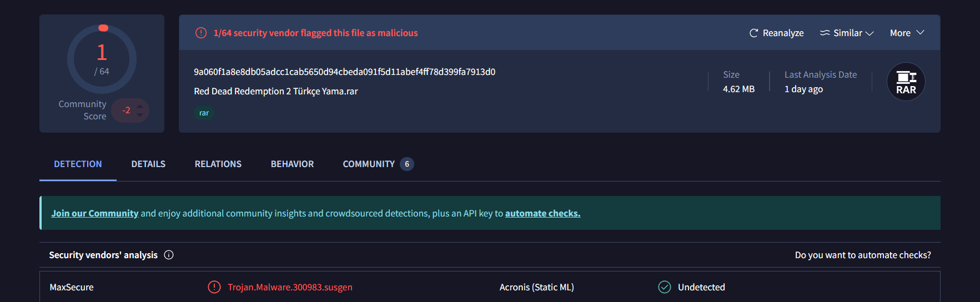Open the Relations tab
The width and height of the screenshot is (980, 302).
point(218,164)
